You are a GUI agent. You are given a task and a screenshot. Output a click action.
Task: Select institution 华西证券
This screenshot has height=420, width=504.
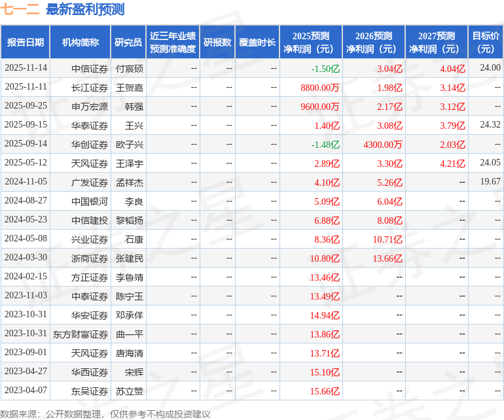tap(90, 372)
